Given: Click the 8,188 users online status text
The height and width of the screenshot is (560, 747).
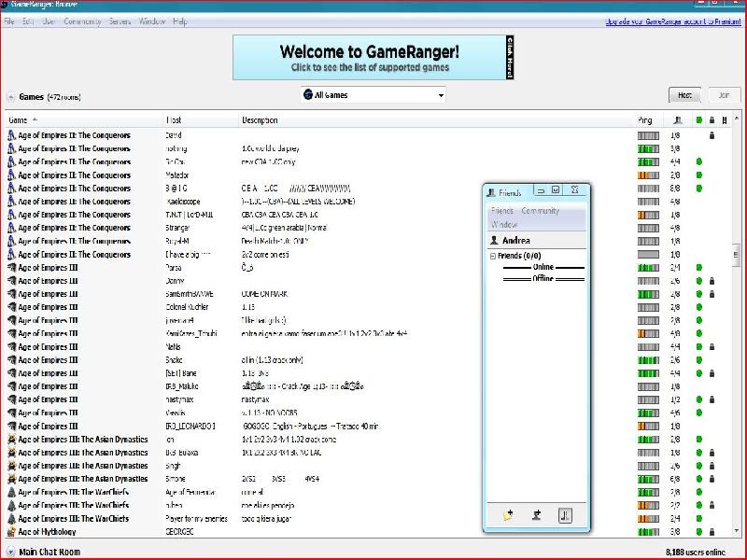Looking at the screenshot, I should (x=696, y=553).
